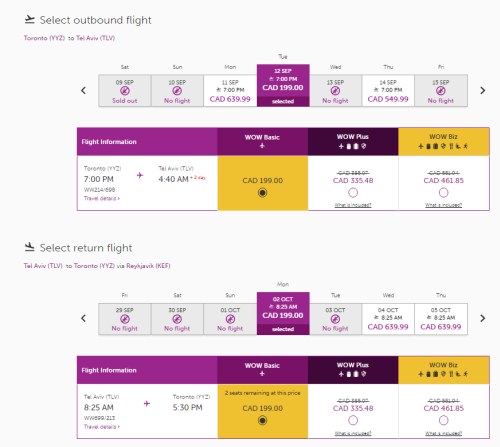The image size is (500, 447).
Task: Click the no flight icon on 13 SEP
Action: tap(335, 91)
